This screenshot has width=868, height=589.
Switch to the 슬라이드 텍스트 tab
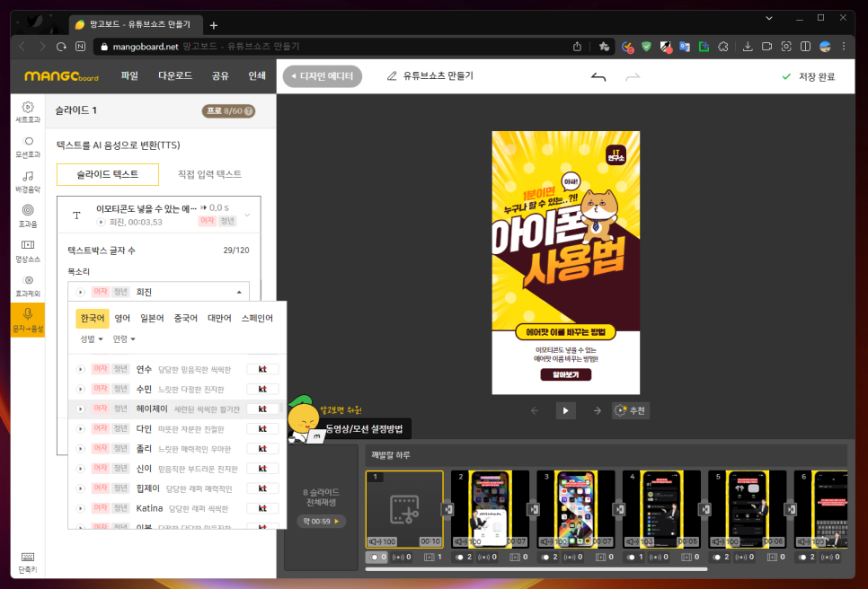108,174
